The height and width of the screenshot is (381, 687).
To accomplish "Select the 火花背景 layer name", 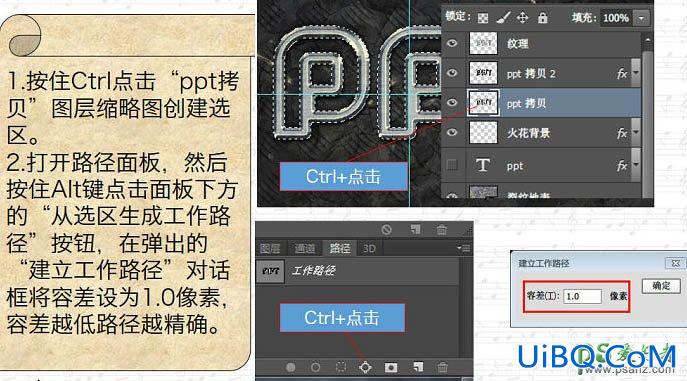I will coord(528,133).
